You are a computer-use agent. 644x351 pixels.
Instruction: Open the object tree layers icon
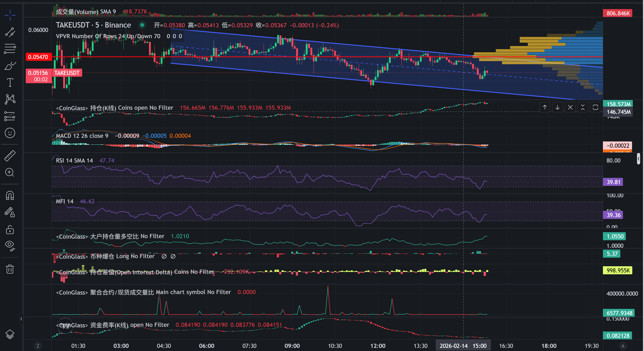pyautogui.click(x=10, y=334)
